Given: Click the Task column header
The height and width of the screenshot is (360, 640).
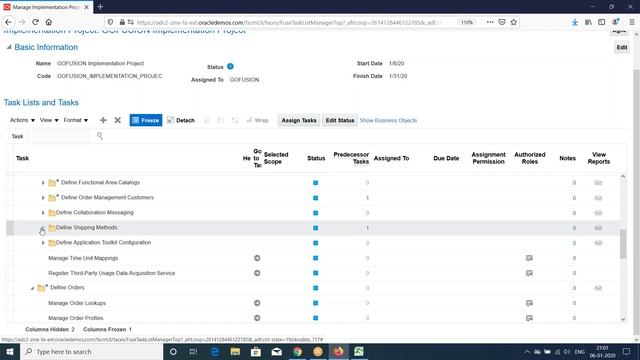Looking at the screenshot, I should pos(22,158).
